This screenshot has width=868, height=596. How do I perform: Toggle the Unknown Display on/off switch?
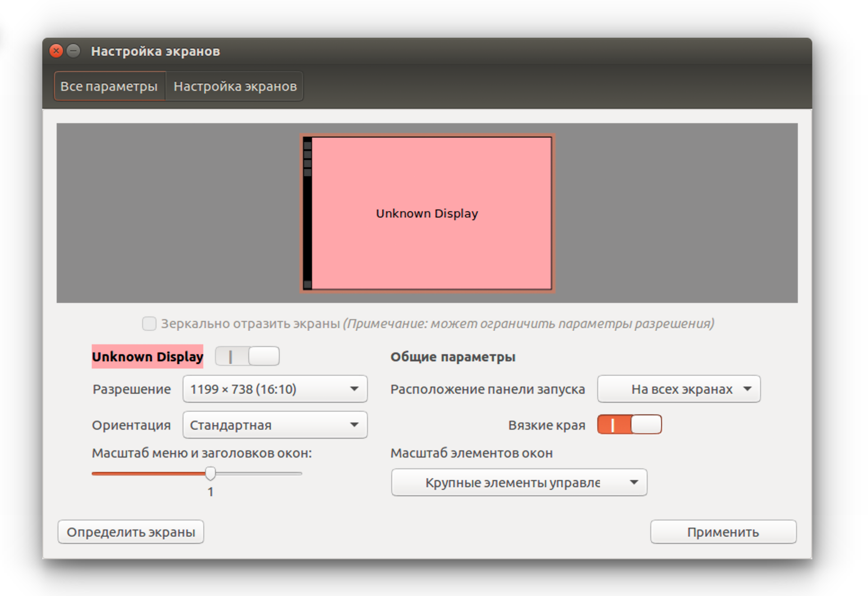247,356
